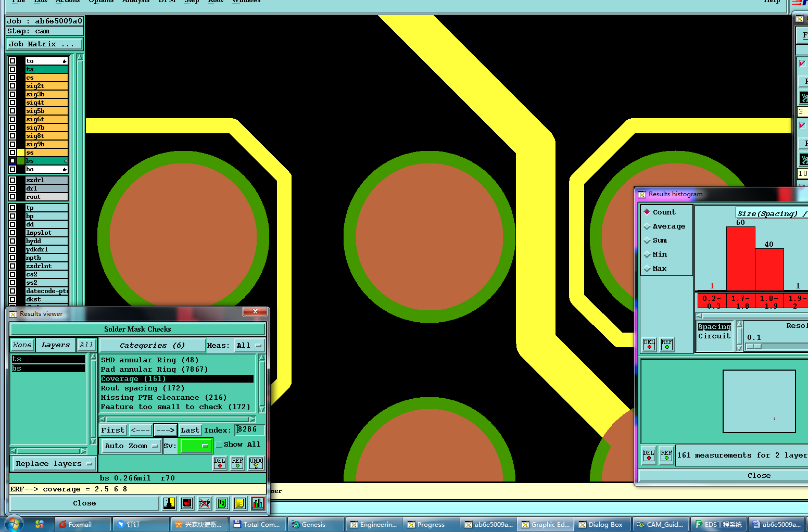This screenshot has width=808, height=532.
Task: Click the Index input field
Action: [x=250, y=430]
